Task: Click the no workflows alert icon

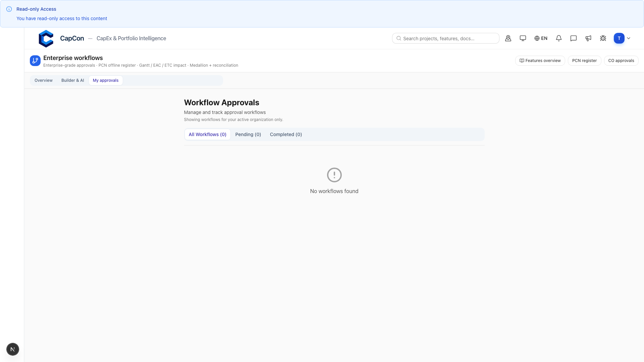Action: (334, 175)
